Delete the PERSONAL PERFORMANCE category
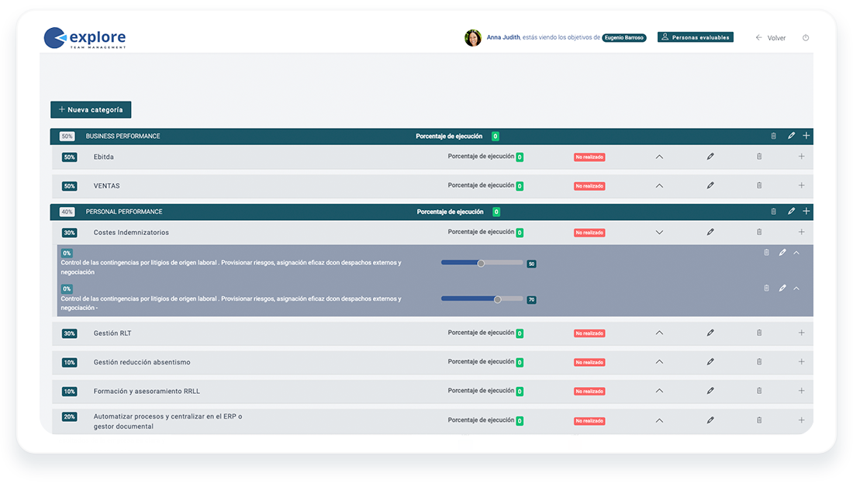Screen dimensions: 853x504 773,212
